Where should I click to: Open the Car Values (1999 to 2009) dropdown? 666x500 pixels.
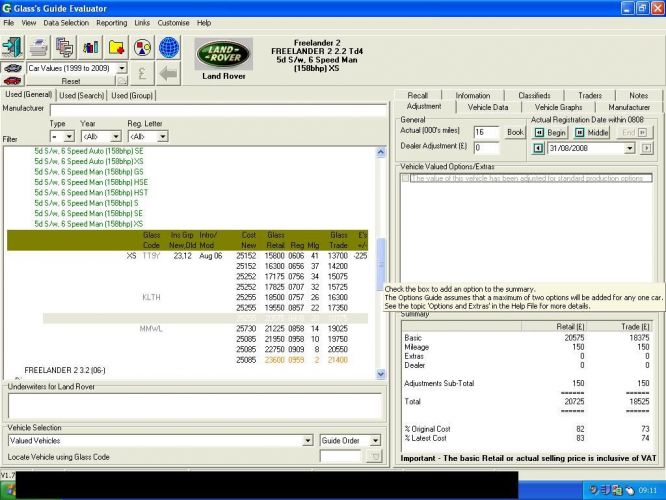pyautogui.click(x=122, y=68)
